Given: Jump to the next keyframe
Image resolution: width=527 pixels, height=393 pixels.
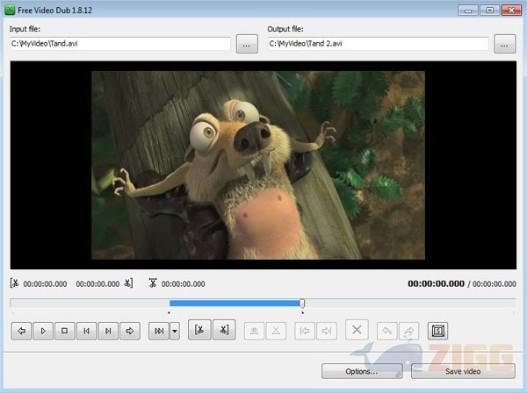Looking at the screenshot, I should 108,331.
